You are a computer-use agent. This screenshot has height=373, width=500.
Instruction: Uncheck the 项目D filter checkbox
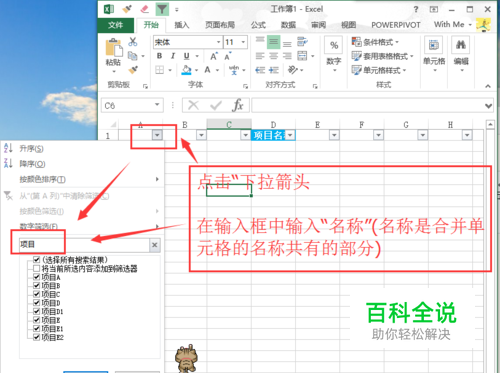pos(37,303)
